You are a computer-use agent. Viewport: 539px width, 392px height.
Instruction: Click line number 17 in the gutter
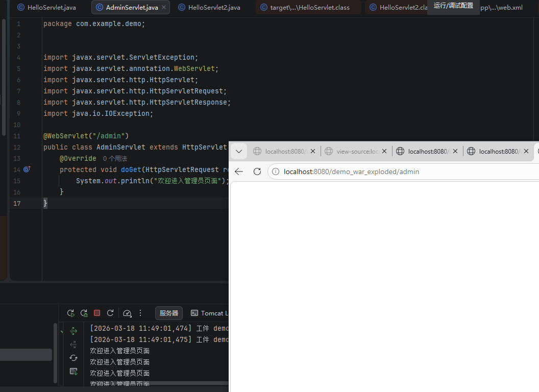(17, 203)
